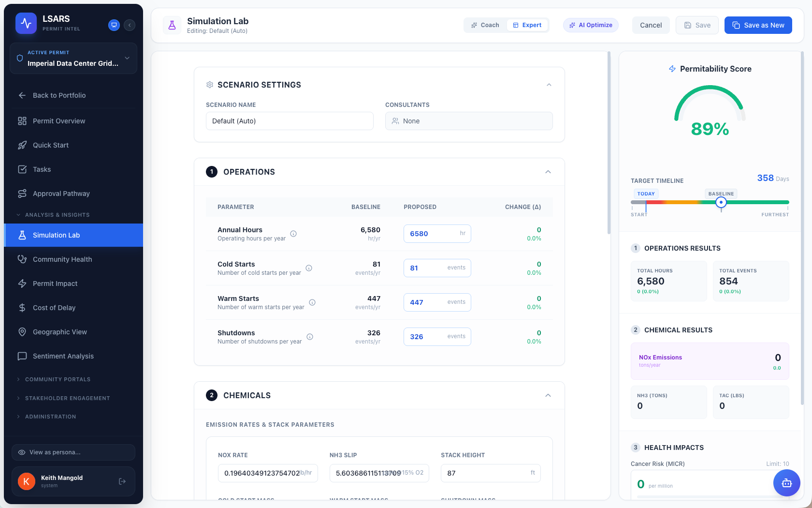Click the NOx Rate input field
Screen dimensions: 812x508
click(x=268, y=473)
